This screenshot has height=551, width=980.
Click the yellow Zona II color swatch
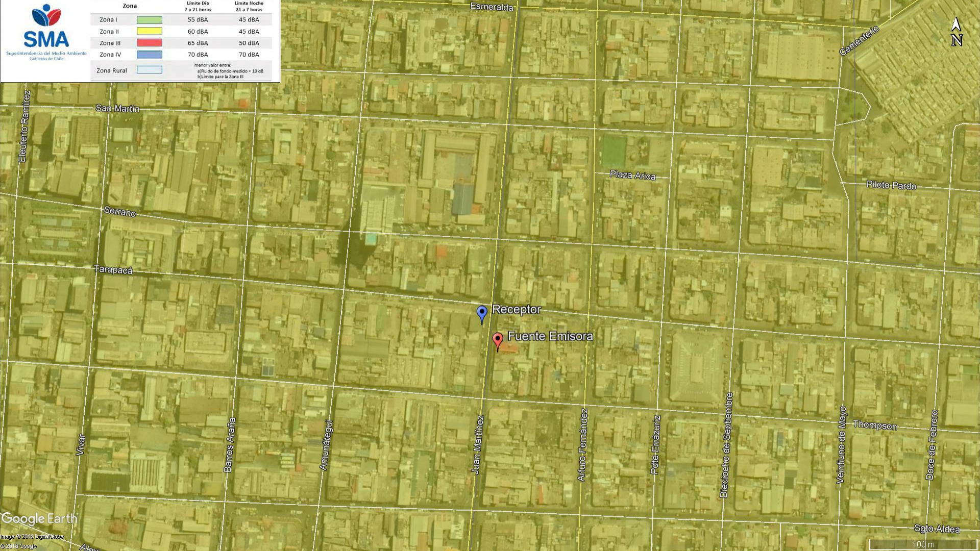pyautogui.click(x=149, y=32)
